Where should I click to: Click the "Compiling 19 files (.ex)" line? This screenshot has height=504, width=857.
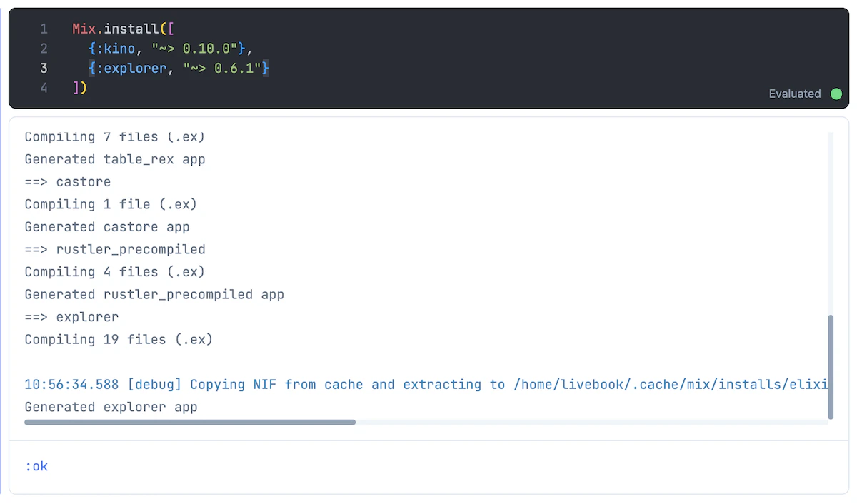[119, 340]
